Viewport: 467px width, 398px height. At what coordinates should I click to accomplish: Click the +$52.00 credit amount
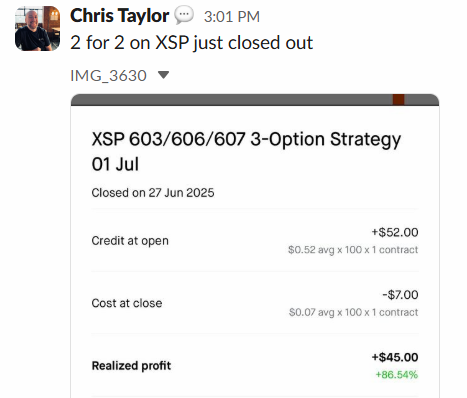pyautogui.click(x=395, y=232)
